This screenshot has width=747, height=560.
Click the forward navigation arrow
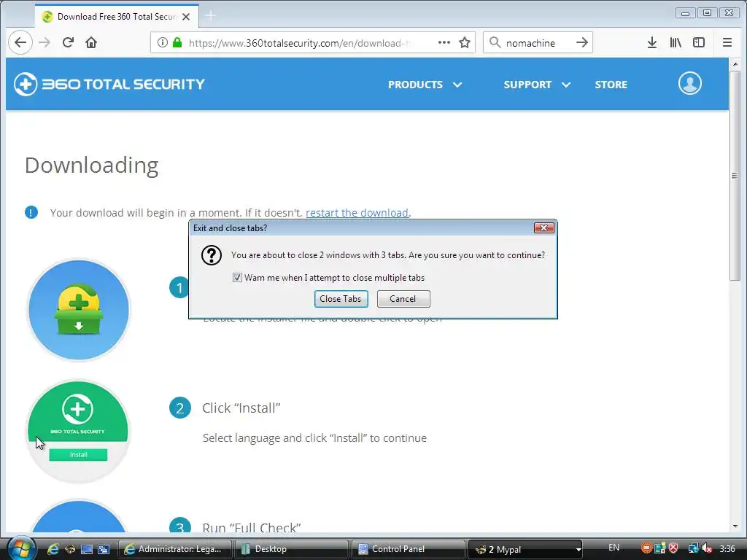(44, 43)
